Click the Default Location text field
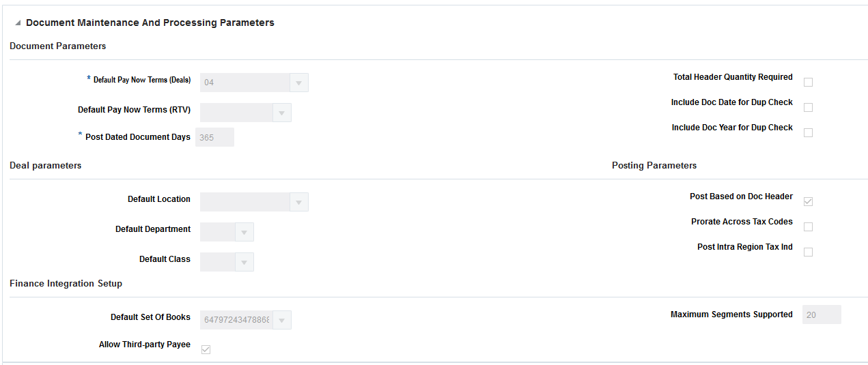The image size is (868, 365). tap(245, 202)
